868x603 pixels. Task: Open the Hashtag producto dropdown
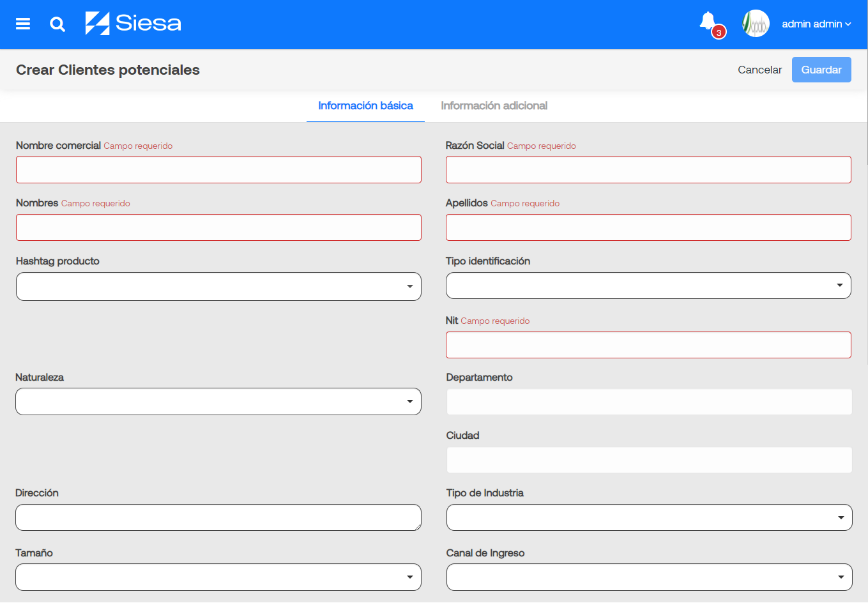[218, 286]
